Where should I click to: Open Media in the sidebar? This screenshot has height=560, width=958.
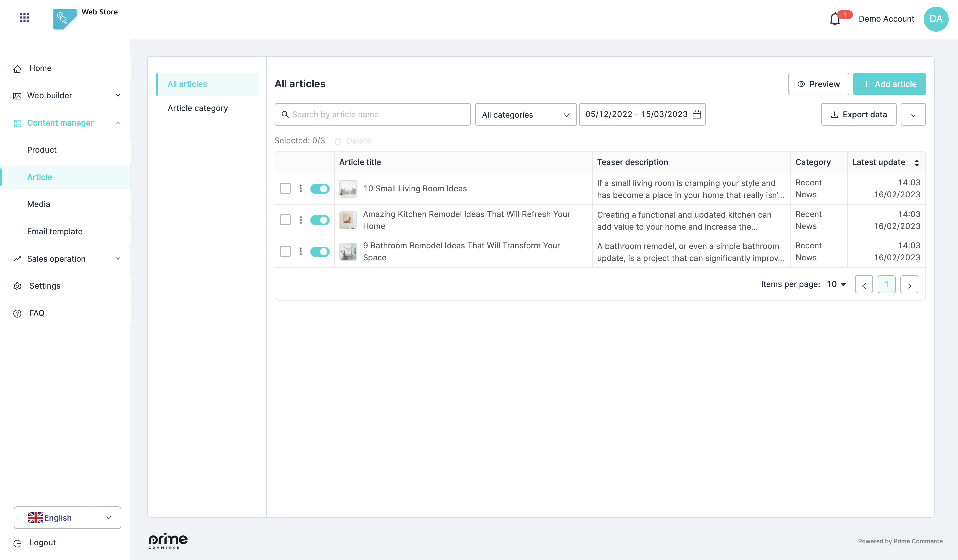click(38, 204)
